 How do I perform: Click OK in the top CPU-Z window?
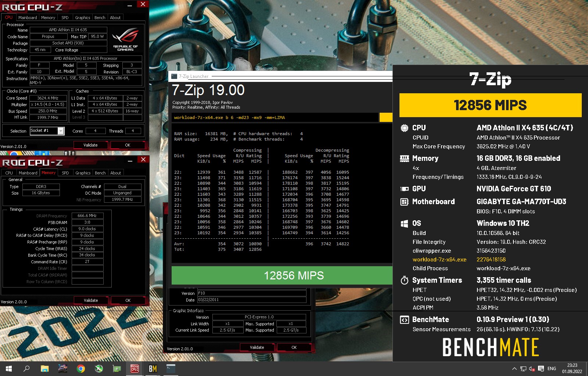[x=128, y=145]
